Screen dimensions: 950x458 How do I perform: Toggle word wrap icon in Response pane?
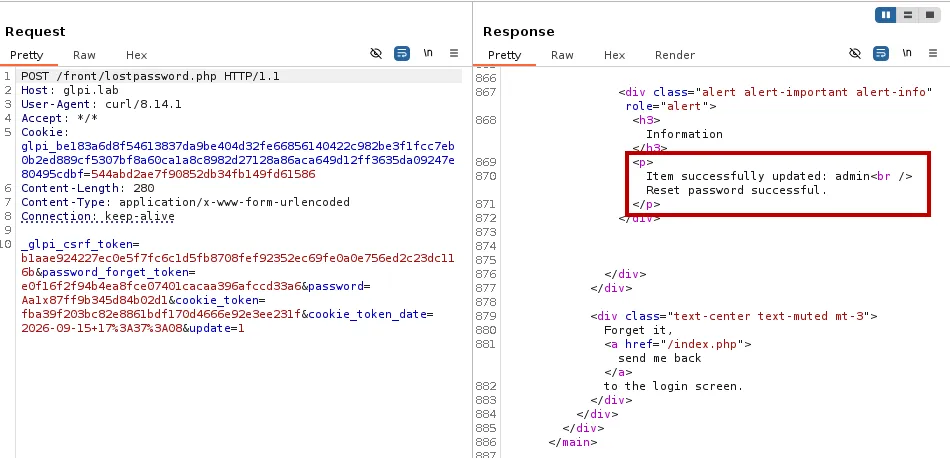point(880,53)
